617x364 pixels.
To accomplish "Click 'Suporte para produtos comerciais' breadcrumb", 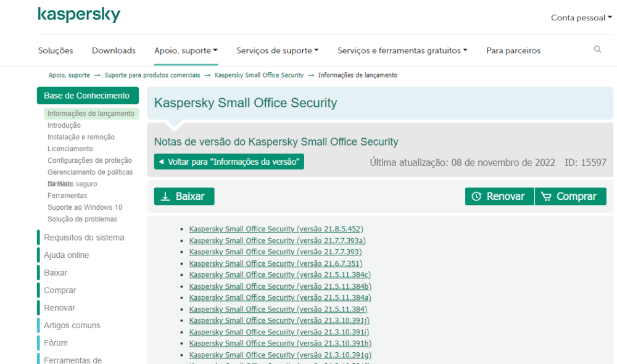I will click(x=152, y=75).
